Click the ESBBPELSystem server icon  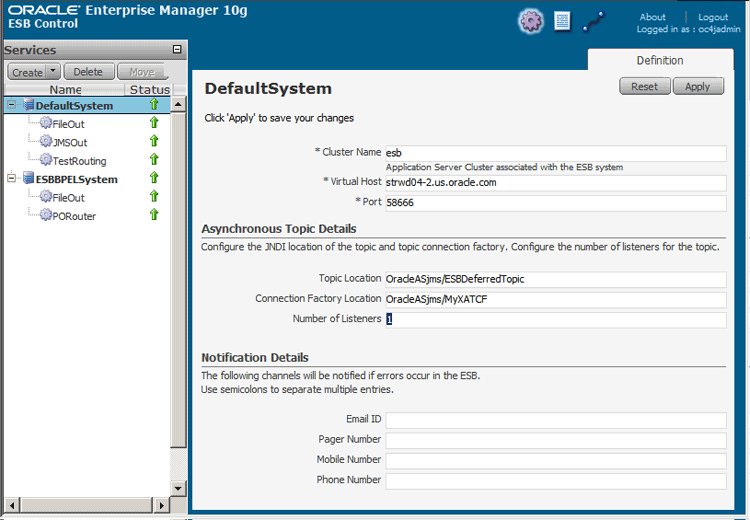(29, 178)
